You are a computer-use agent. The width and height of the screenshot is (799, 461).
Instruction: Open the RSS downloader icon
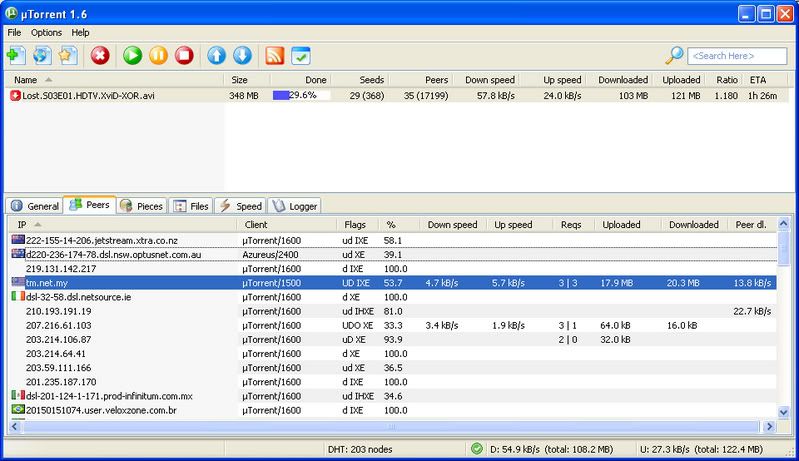(275, 55)
